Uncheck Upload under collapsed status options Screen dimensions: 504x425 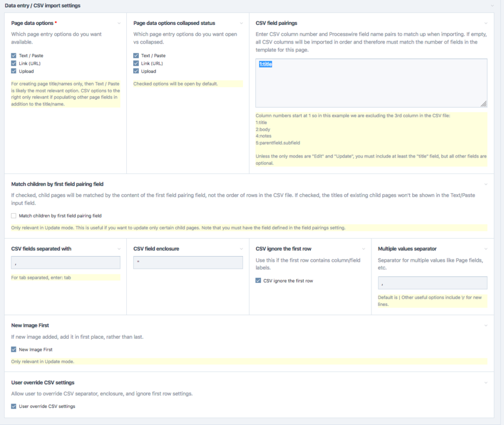(136, 71)
